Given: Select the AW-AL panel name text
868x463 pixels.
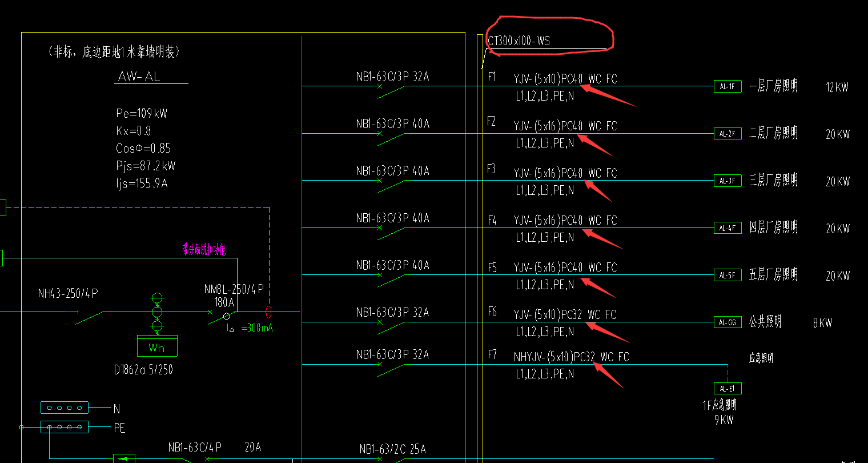Looking at the screenshot, I should pos(139,76).
